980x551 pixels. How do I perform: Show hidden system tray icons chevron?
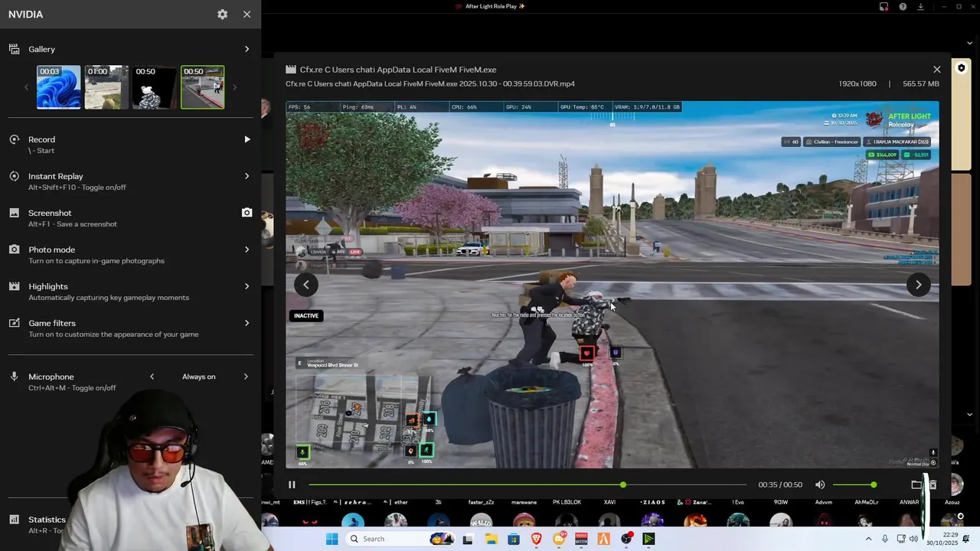[868, 539]
